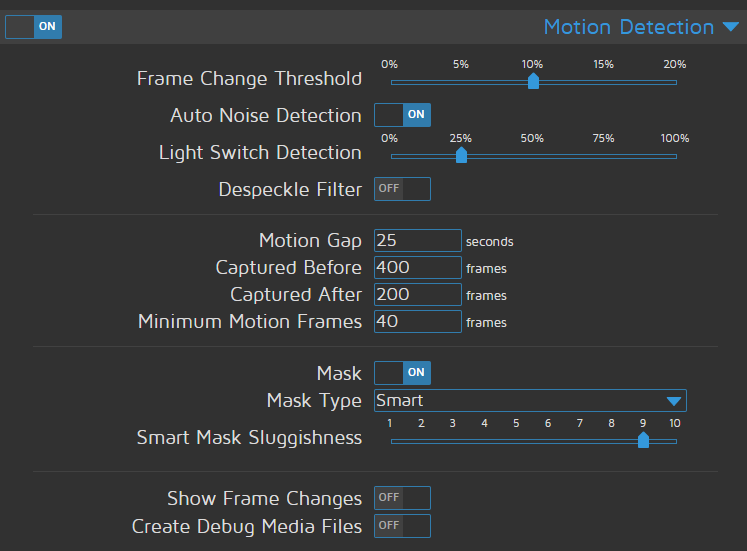Toggle the main Motion Detection switch
Image resolution: width=747 pixels, height=551 pixels.
pos(33,27)
